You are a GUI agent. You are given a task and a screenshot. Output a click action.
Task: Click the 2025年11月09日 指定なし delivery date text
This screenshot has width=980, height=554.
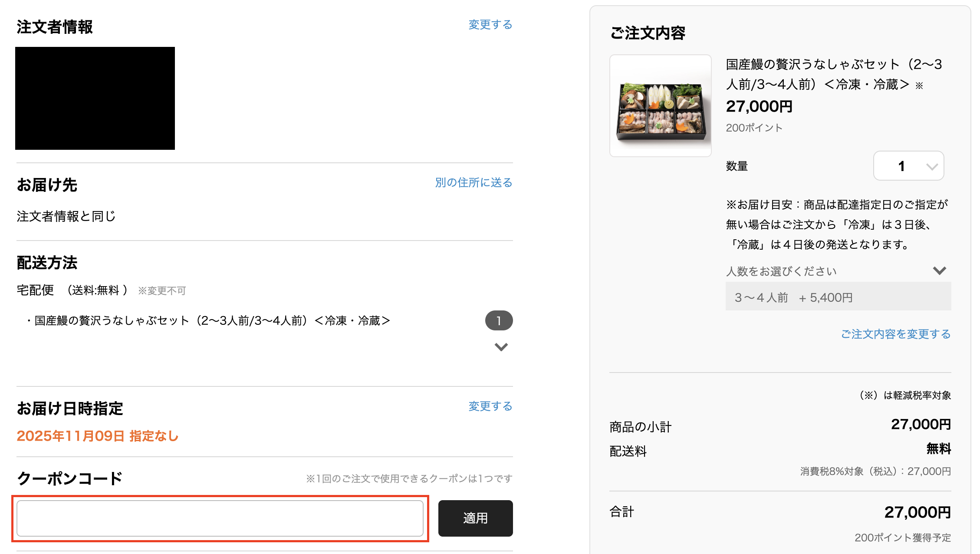tap(98, 436)
